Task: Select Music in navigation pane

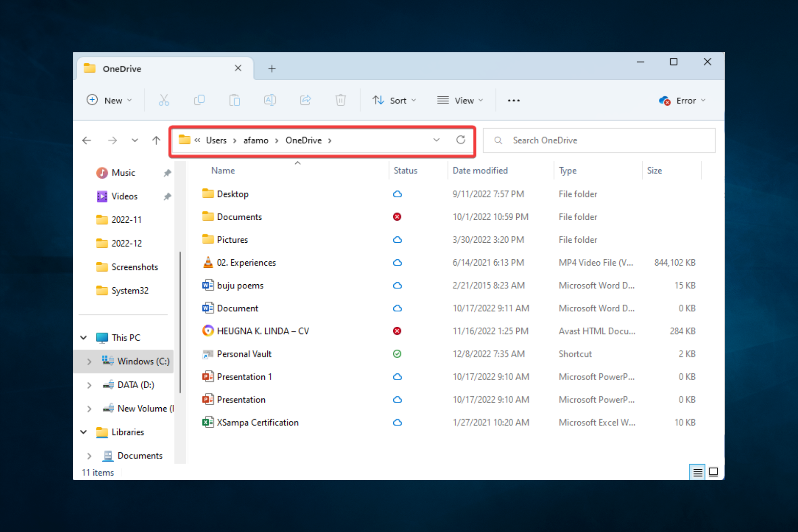Action: (x=123, y=173)
